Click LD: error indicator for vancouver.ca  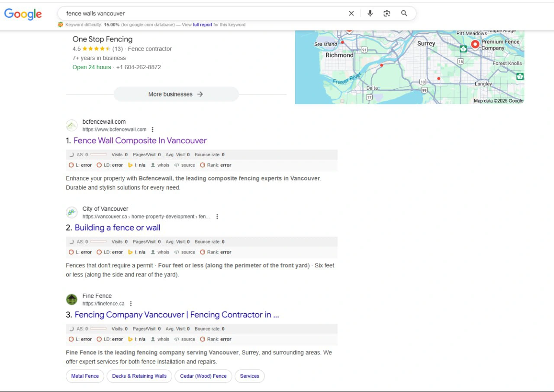[x=110, y=252]
